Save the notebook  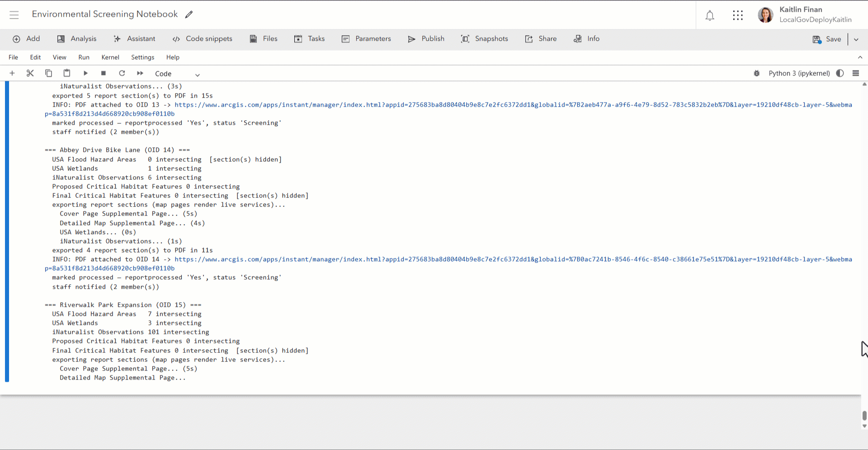tap(827, 39)
